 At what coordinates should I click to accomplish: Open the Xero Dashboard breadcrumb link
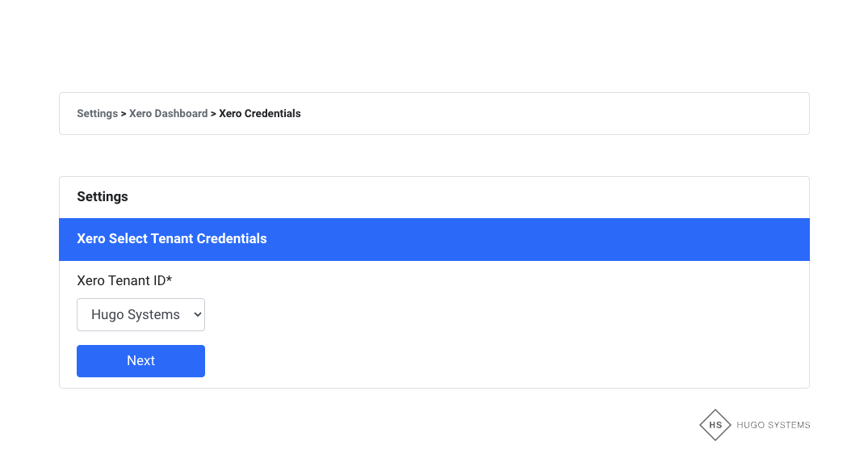[168, 114]
